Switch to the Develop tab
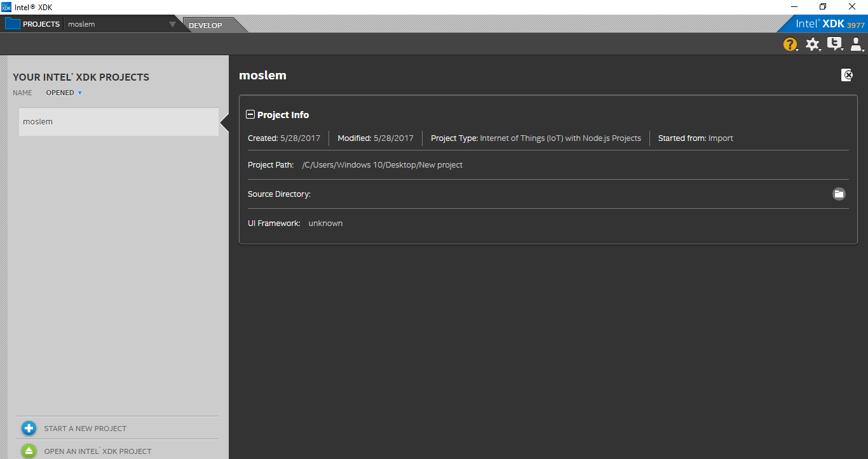868x459 pixels. coord(205,25)
